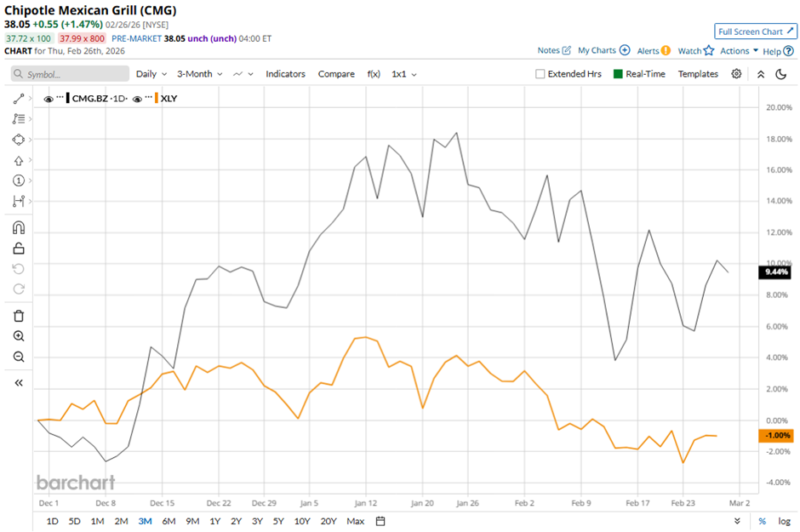Click the Watch link
The width and height of the screenshot is (800, 532).
click(689, 50)
